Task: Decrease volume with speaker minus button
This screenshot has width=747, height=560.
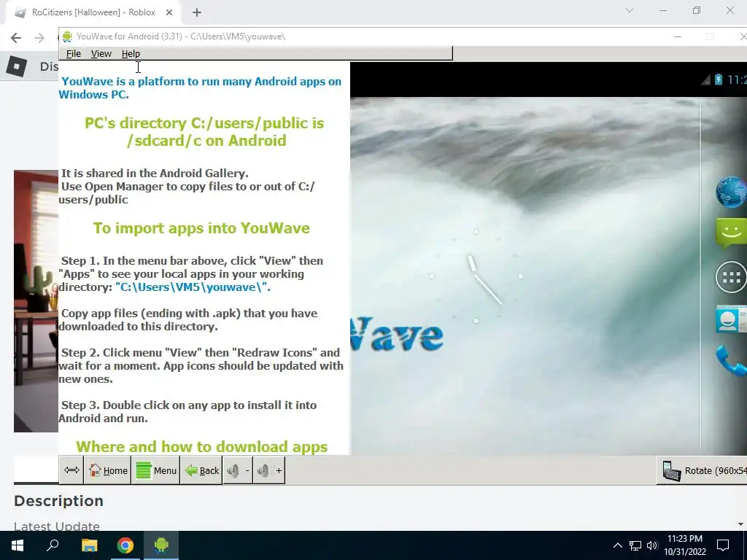Action: pyautogui.click(x=238, y=470)
